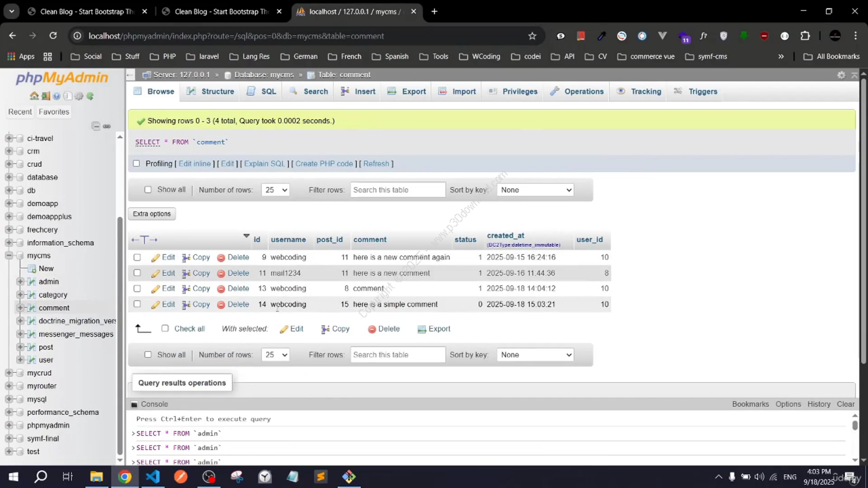The width and height of the screenshot is (868, 488).
Task: Expand the mycrud database node
Action: tap(9, 373)
